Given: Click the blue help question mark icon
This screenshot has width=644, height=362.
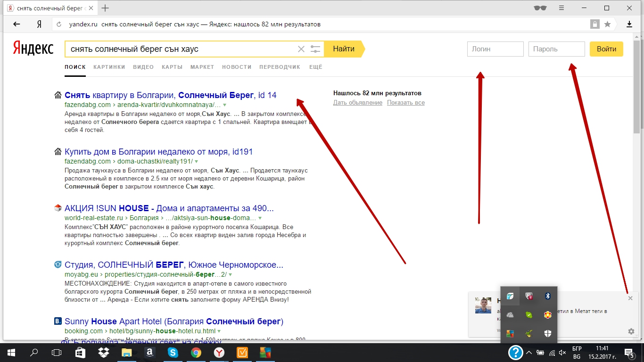Looking at the screenshot, I should pos(516,352).
